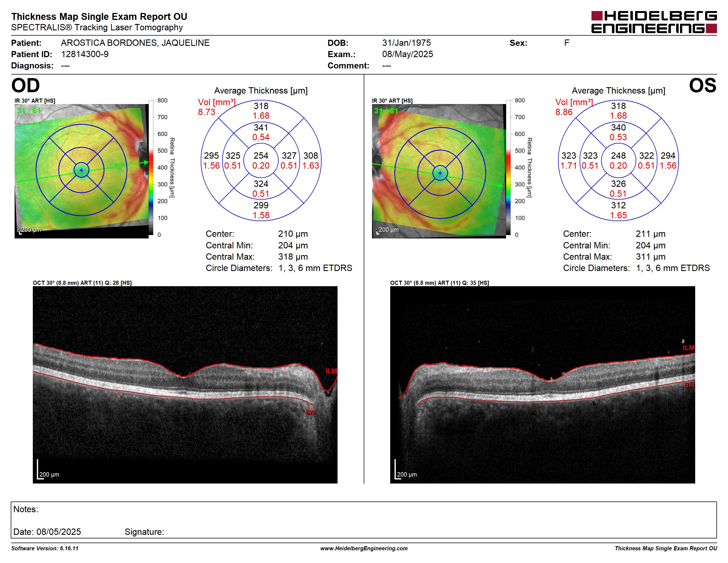Click the OD B-scan ILM label
This screenshot has width=728, height=563.
point(331,371)
